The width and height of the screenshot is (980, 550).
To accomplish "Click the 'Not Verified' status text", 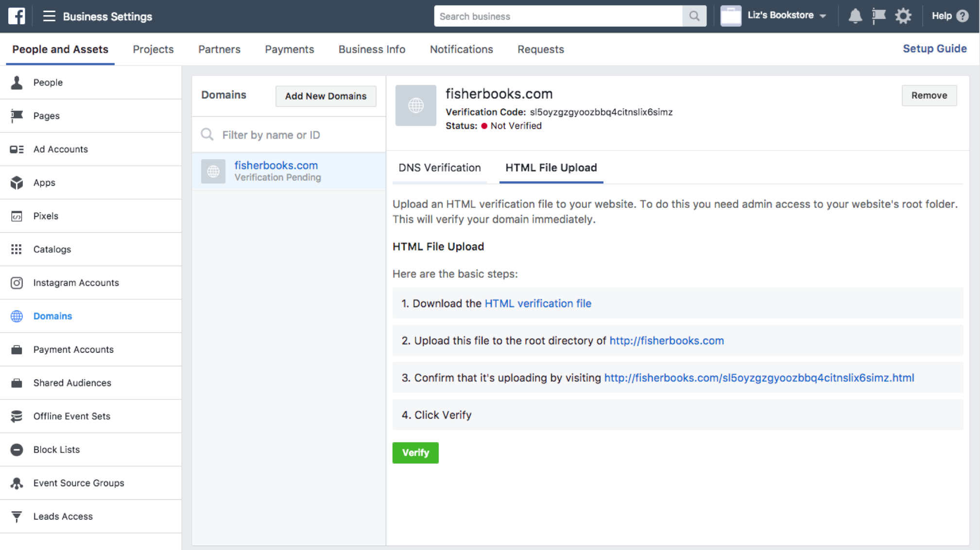I will point(516,126).
